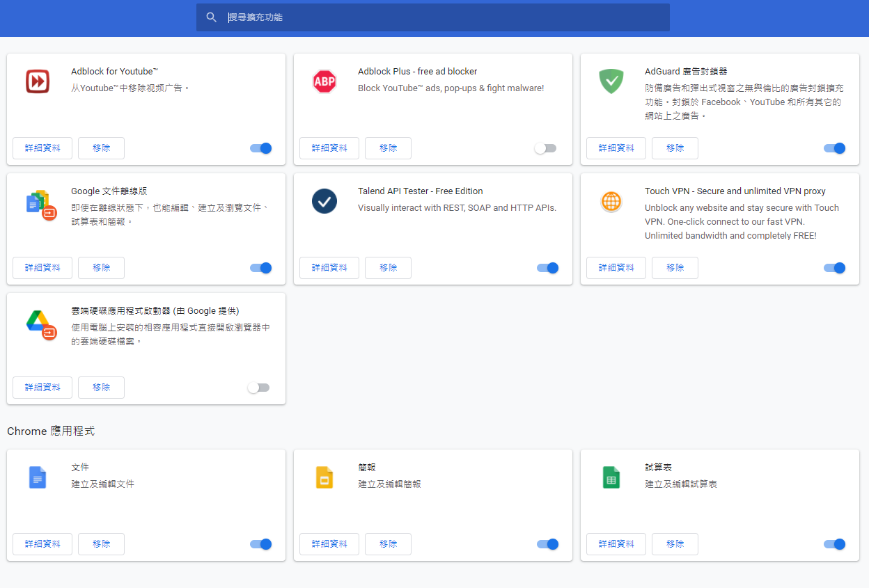
Task: Click the Talend API Tester checkmark icon
Action: (x=324, y=201)
